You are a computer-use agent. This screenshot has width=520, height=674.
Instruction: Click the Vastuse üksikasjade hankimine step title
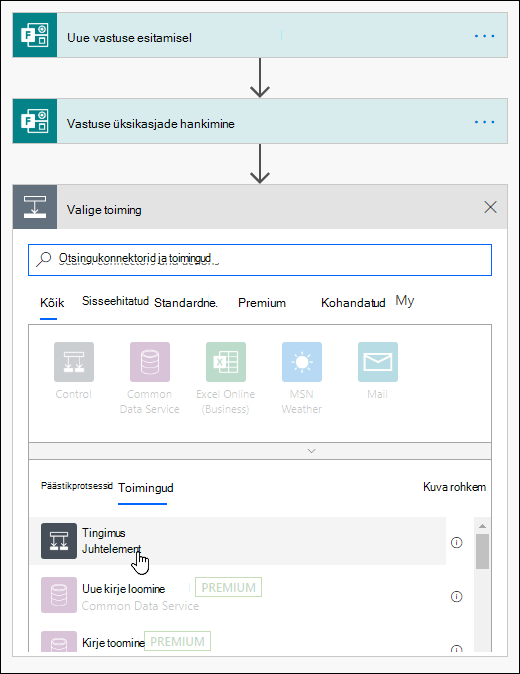pyautogui.click(x=150, y=124)
